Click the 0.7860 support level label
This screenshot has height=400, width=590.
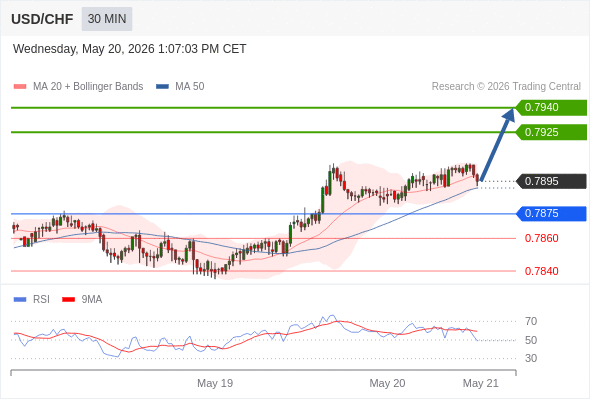[541, 238]
